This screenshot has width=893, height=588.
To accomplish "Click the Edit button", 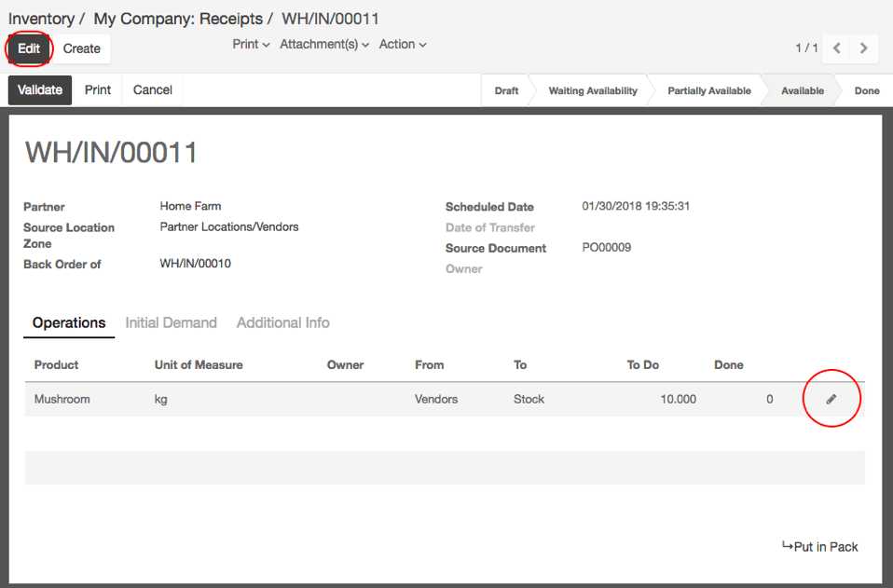I will tap(29, 48).
